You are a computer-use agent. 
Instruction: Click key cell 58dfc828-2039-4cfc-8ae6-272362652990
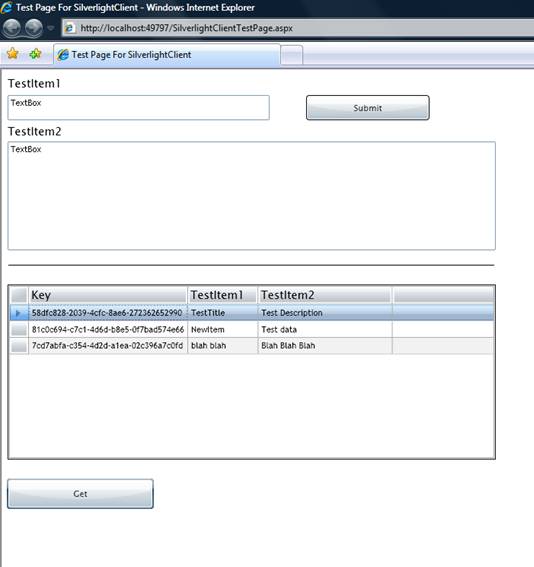pos(108,313)
